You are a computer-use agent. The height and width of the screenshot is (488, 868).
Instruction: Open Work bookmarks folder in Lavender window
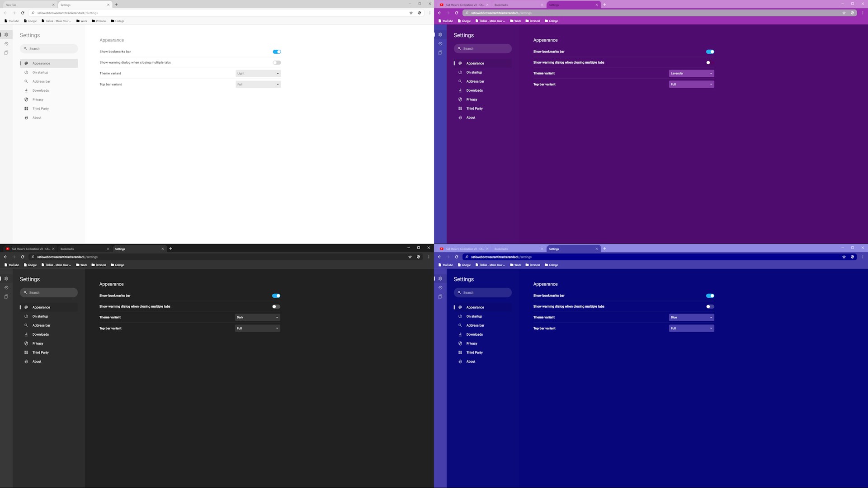(515, 21)
